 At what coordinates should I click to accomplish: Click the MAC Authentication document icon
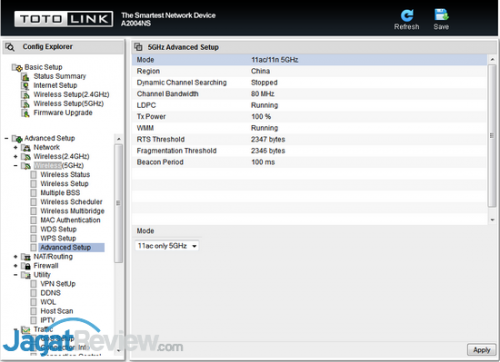click(x=34, y=220)
